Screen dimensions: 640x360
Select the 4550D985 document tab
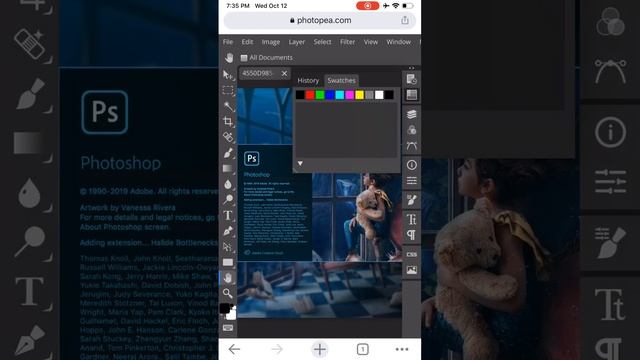click(x=257, y=73)
